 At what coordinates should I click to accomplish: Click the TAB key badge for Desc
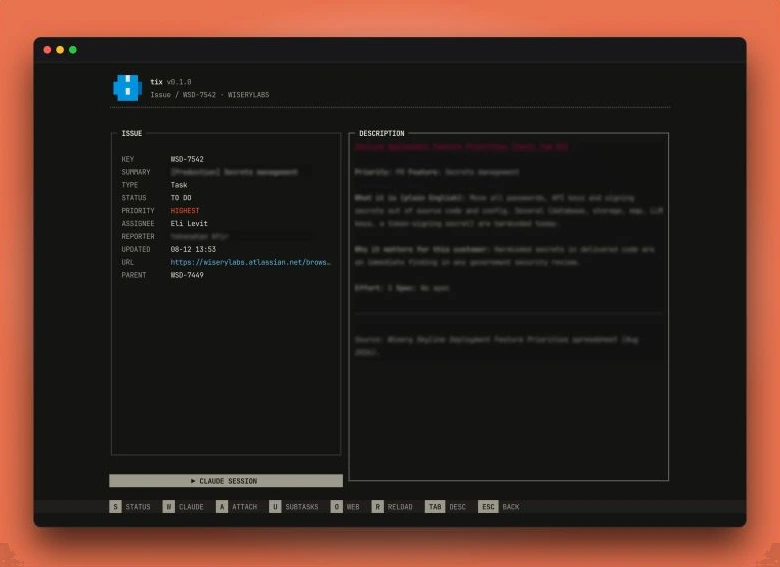[435, 507]
